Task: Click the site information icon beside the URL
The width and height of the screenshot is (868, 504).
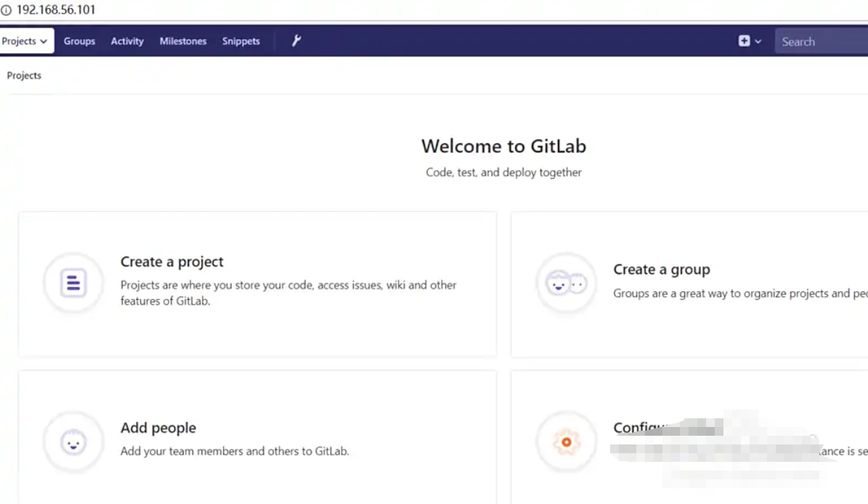Action: point(7,9)
